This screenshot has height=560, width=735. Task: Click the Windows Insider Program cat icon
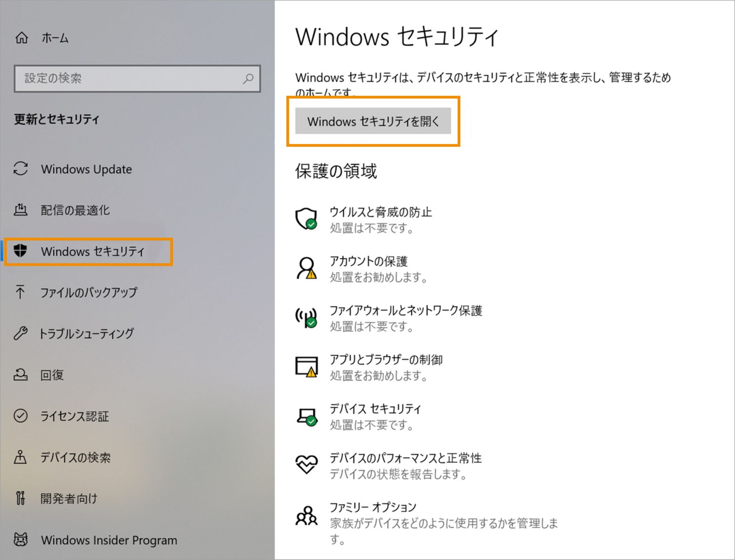pos(21,540)
